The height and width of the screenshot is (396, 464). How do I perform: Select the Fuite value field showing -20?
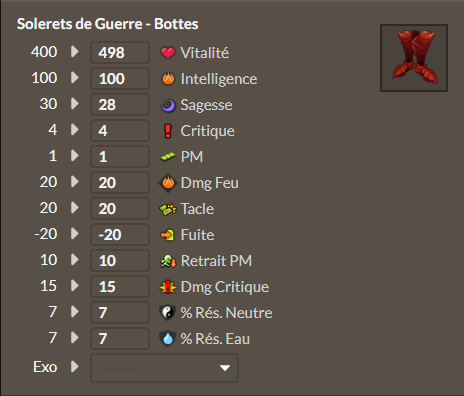click(x=120, y=234)
